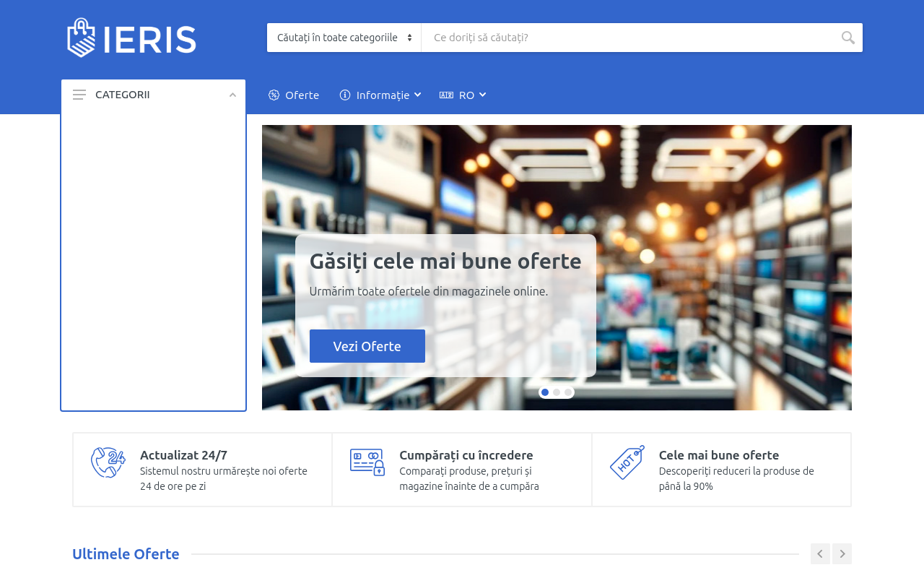924x578 pixels.
Task: Click the 'Cele mai bune oferte' card title
Action: (719, 455)
